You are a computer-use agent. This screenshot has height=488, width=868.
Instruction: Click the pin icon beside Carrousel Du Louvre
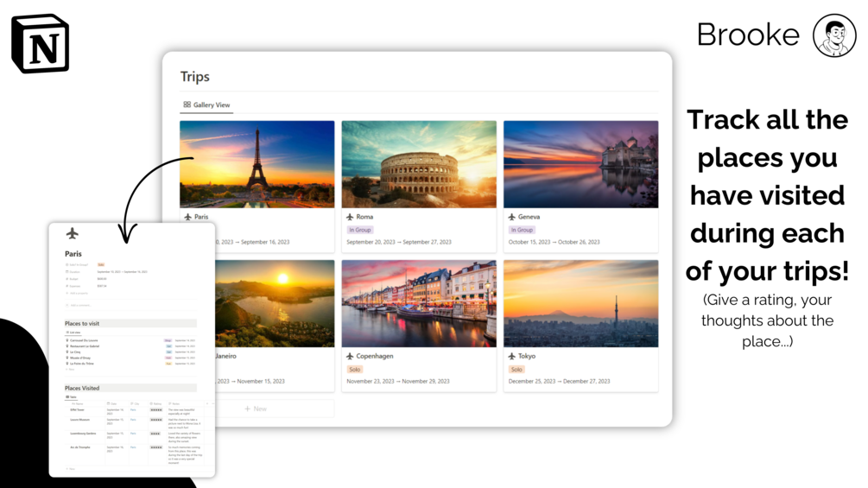(x=67, y=340)
